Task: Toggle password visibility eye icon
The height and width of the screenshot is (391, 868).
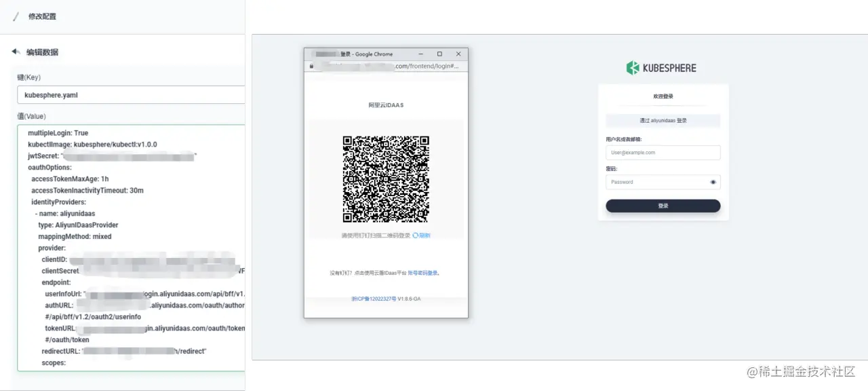Action: tap(713, 182)
